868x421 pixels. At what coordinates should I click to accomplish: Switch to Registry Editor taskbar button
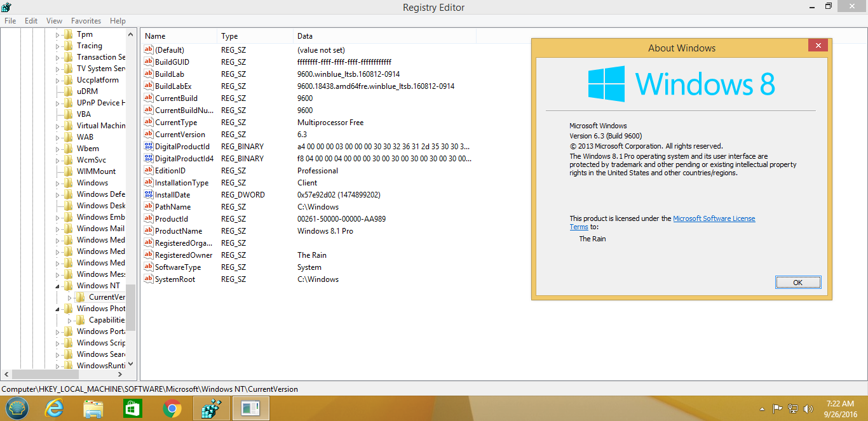(x=211, y=408)
